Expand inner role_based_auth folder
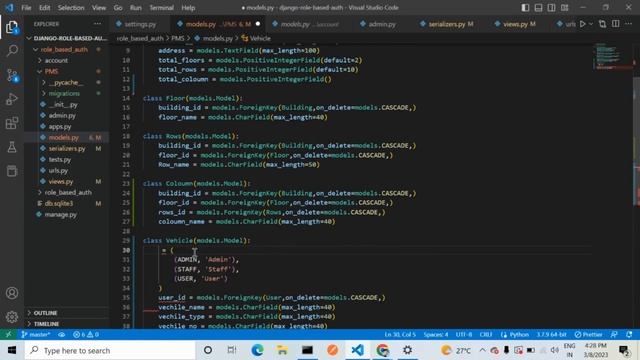The height and width of the screenshot is (360, 640). pyautogui.click(x=68, y=192)
